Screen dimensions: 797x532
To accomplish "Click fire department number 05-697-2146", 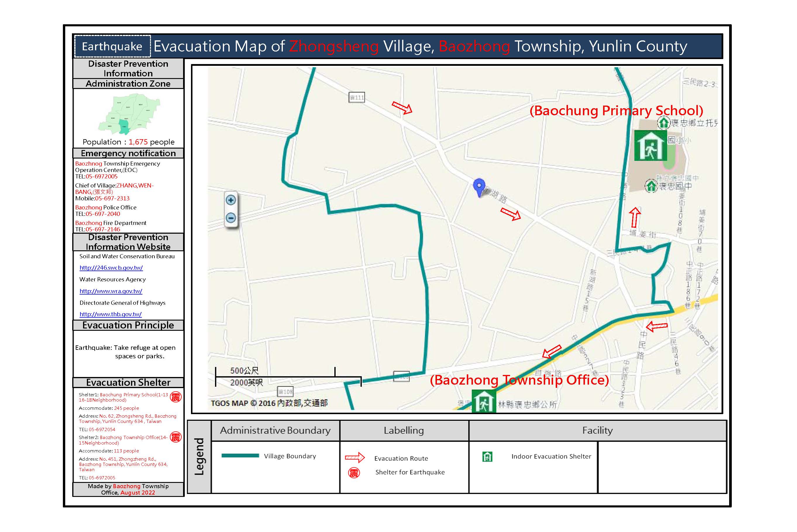I will coord(103,229).
